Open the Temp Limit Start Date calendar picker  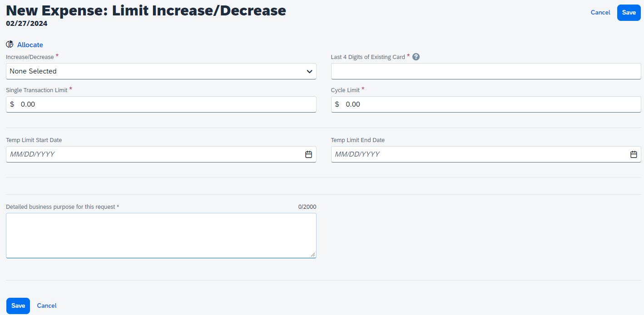tap(308, 154)
